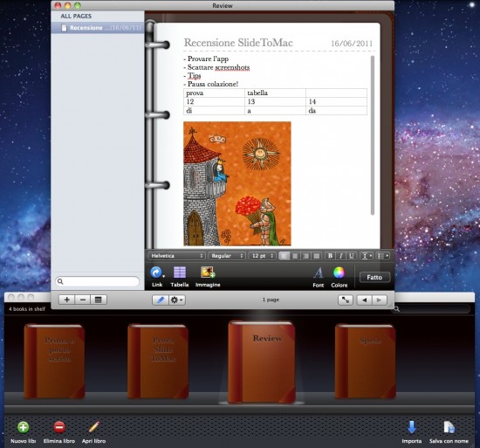The width and height of the screenshot is (480, 448).
Task: Open the list style dropdown
Action: click(382, 256)
